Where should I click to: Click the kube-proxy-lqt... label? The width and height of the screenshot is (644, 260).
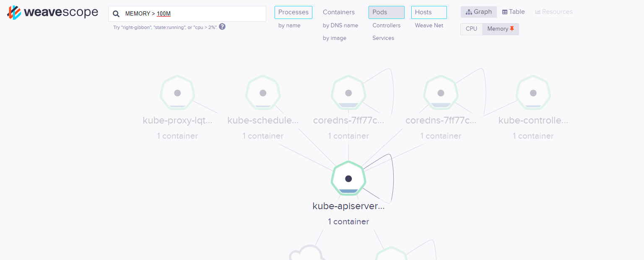[177, 121]
